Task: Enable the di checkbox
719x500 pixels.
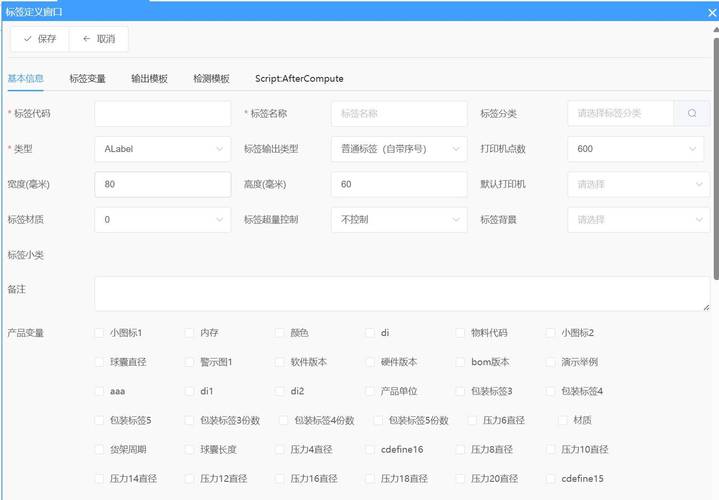Action: point(370,333)
